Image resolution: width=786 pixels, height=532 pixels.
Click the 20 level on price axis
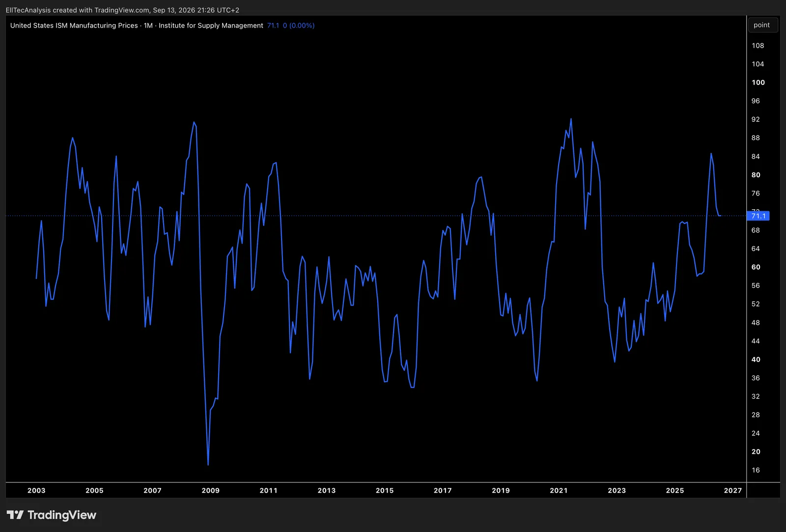coord(756,451)
